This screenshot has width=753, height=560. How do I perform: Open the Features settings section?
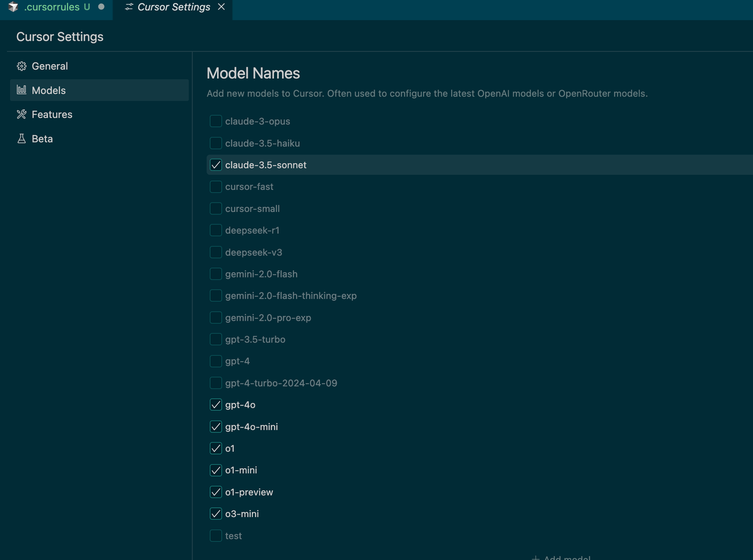(x=99, y=114)
